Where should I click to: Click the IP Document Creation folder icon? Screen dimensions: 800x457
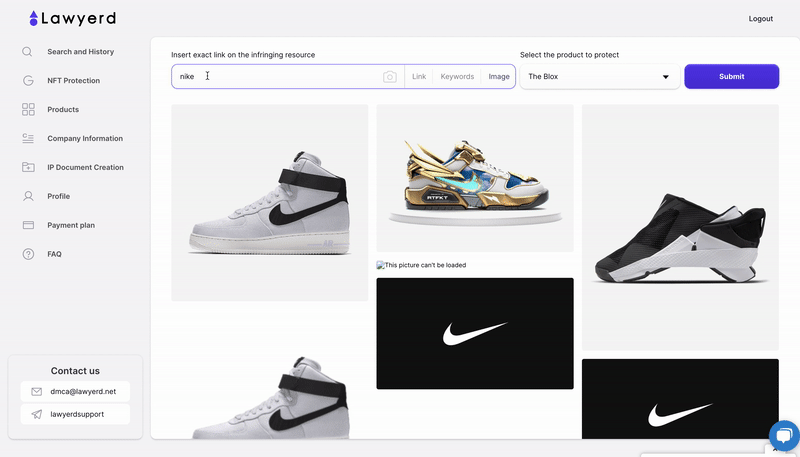coord(28,167)
